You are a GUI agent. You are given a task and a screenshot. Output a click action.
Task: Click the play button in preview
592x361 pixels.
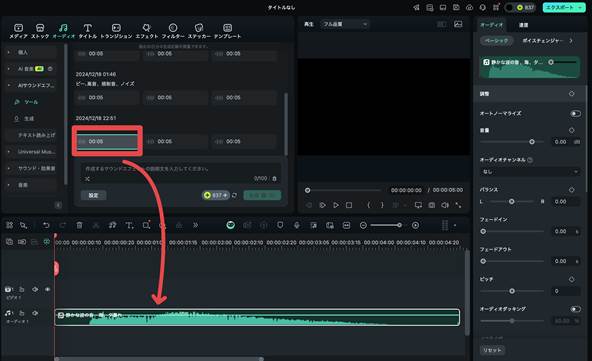[x=336, y=205]
